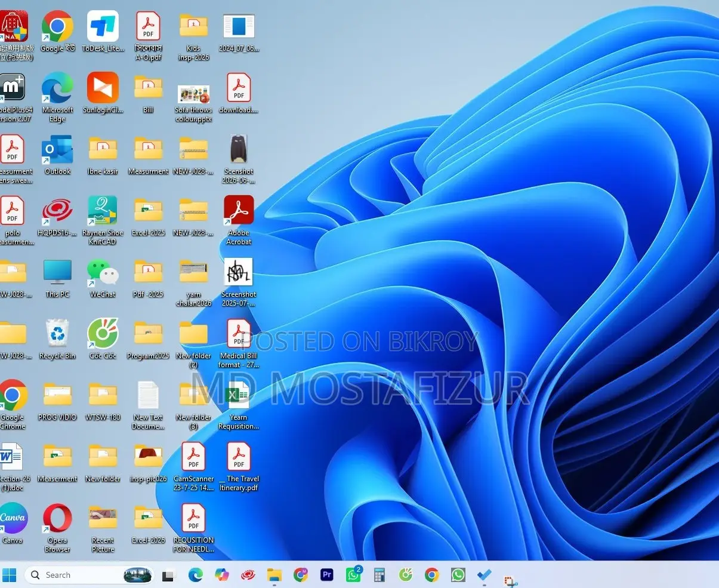
Task: Open the Canva desktop shortcut
Action: coord(13,524)
